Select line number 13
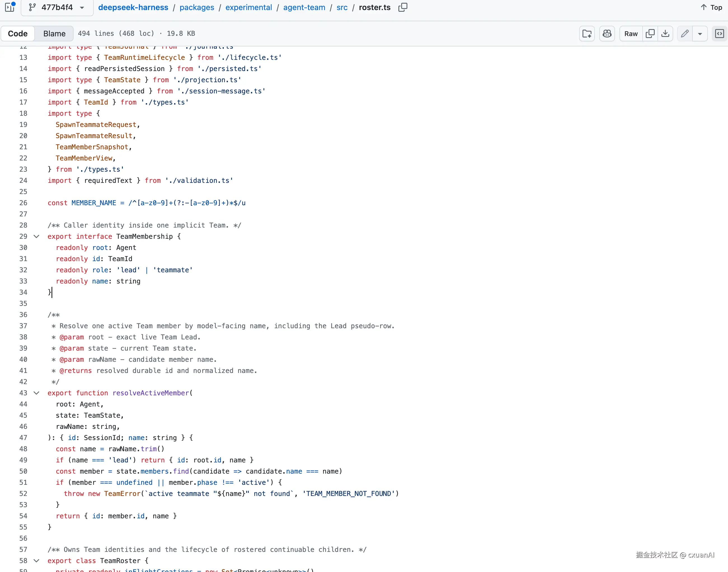The height and width of the screenshot is (572, 728). point(23,58)
